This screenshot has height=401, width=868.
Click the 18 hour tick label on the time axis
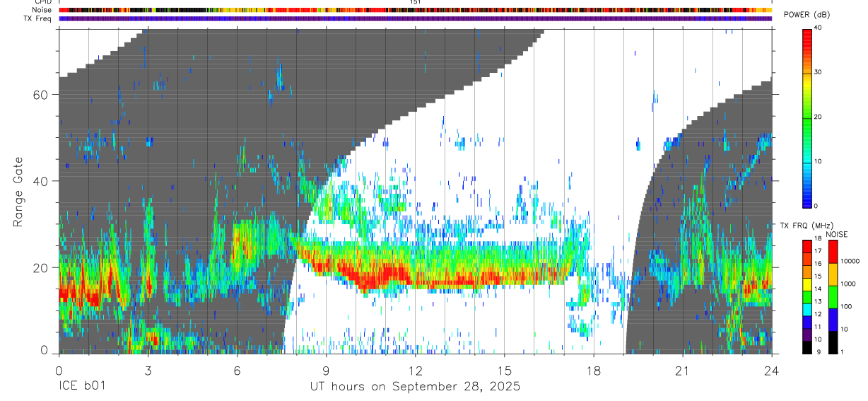pyautogui.click(x=594, y=371)
